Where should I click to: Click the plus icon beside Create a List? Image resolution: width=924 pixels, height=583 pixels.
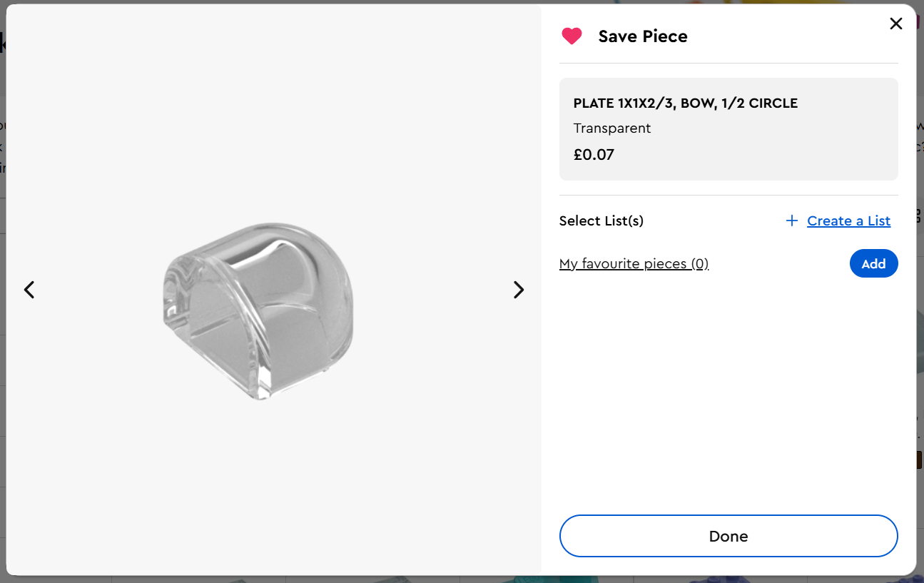(x=791, y=221)
